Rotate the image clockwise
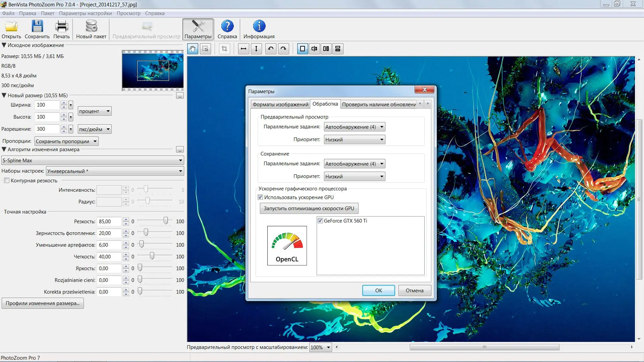The width and height of the screenshot is (644, 362). (x=283, y=49)
